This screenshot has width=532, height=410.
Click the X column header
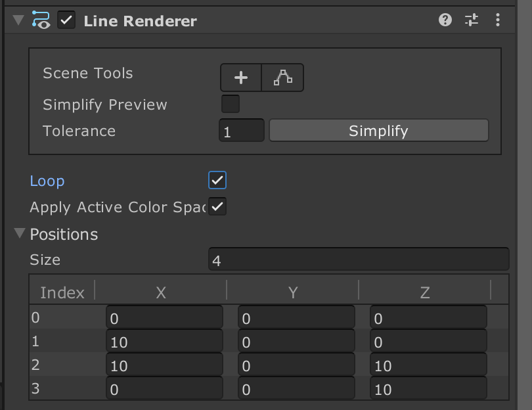click(161, 292)
